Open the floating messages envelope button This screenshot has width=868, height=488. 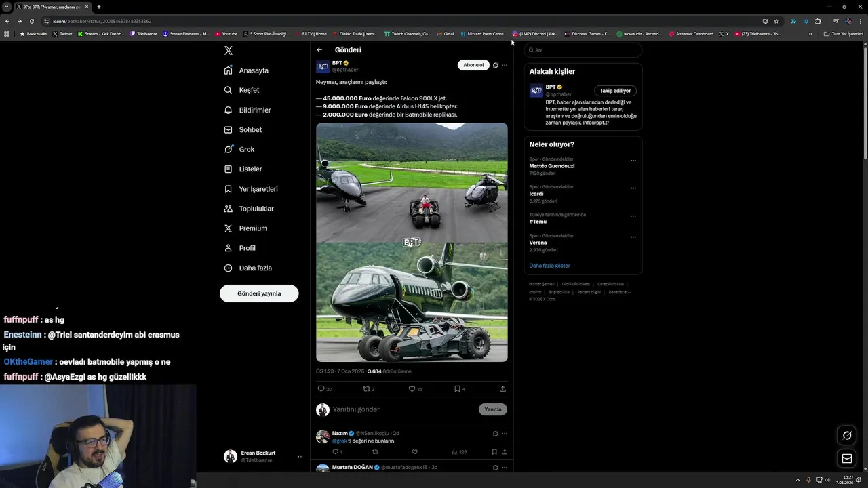pos(847,459)
